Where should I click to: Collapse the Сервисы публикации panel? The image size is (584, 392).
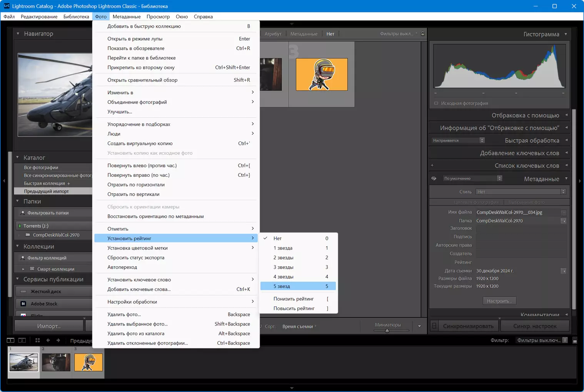pos(18,279)
